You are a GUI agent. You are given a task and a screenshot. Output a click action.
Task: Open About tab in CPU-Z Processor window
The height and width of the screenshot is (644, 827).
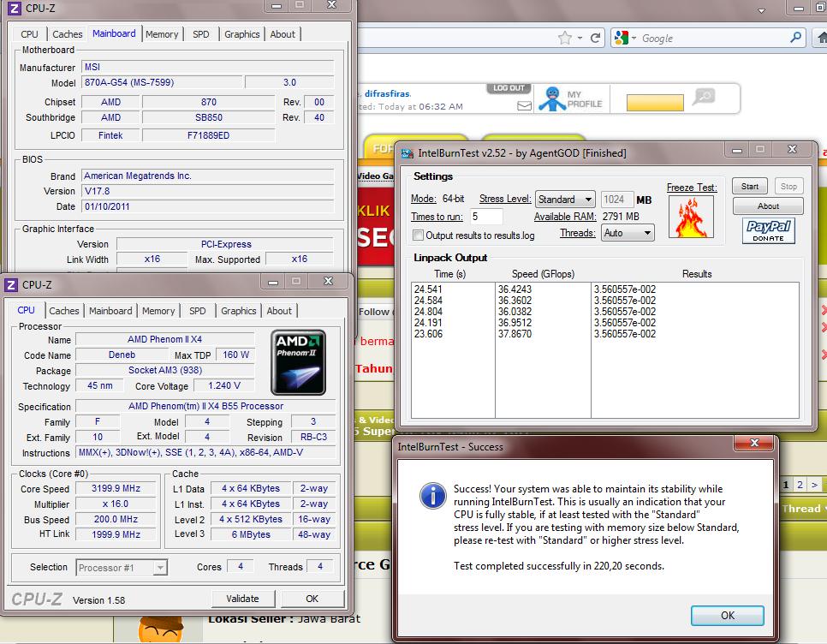279,311
